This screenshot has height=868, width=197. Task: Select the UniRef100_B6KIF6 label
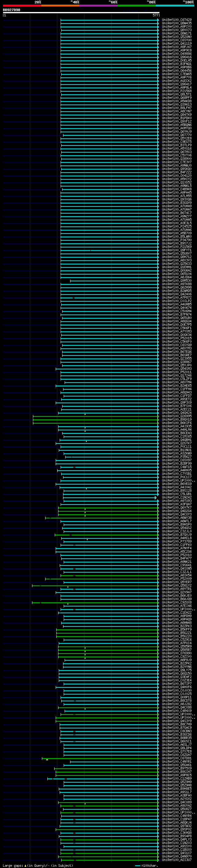tap(177, 423)
